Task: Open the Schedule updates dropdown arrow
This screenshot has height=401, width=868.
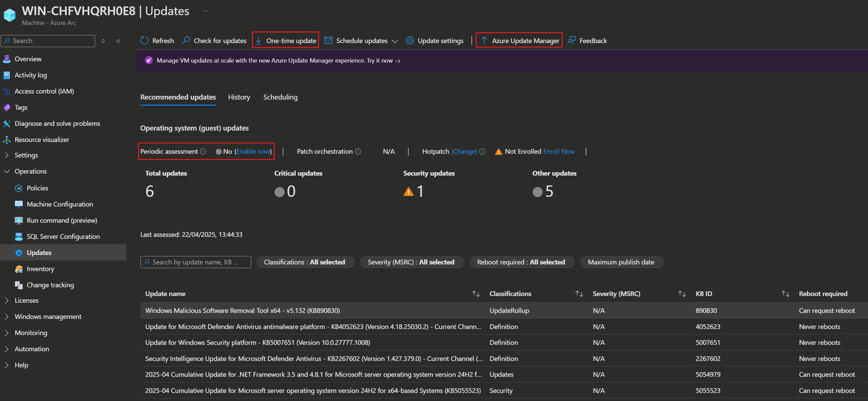Action: pos(395,41)
